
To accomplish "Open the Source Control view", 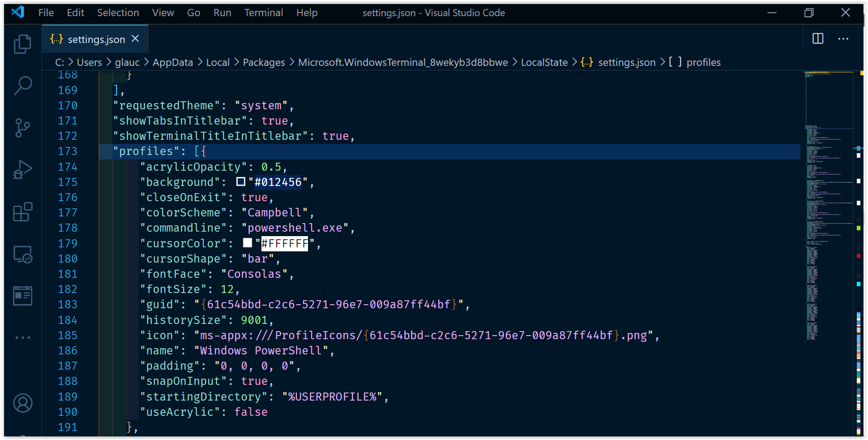I will coord(22,128).
